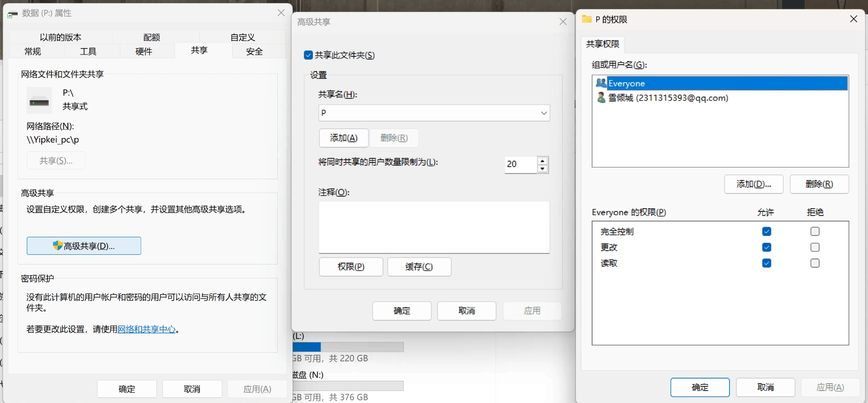Click the Everyone group icon in permissions list
868x403 pixels.
point(601,83)
